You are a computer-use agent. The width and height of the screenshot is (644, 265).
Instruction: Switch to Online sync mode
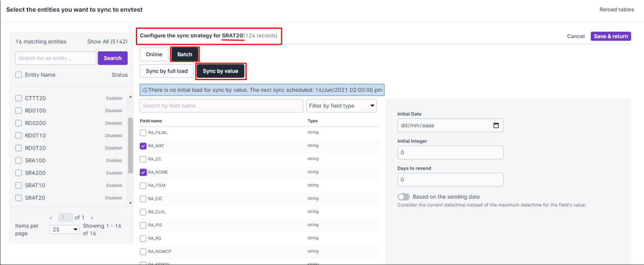tap(154, 54)
